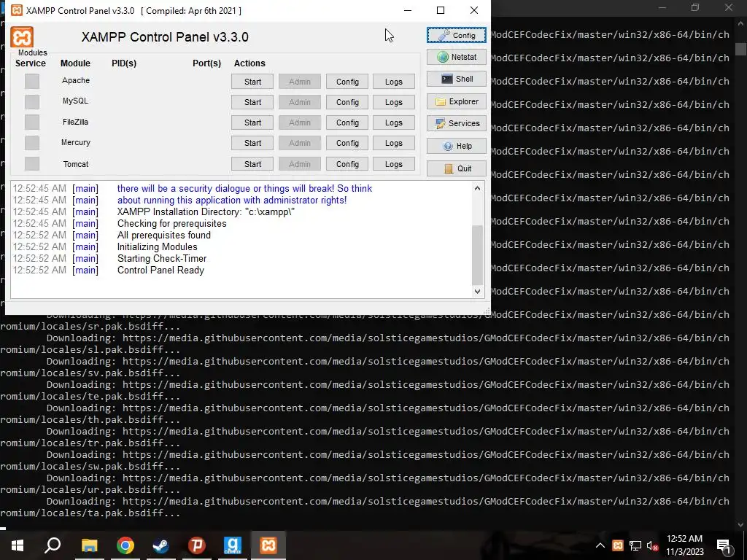The width and height of the screenshot is (747, 560).
Task: Click the Apache Admin button
Action: (x=300, y=82)
